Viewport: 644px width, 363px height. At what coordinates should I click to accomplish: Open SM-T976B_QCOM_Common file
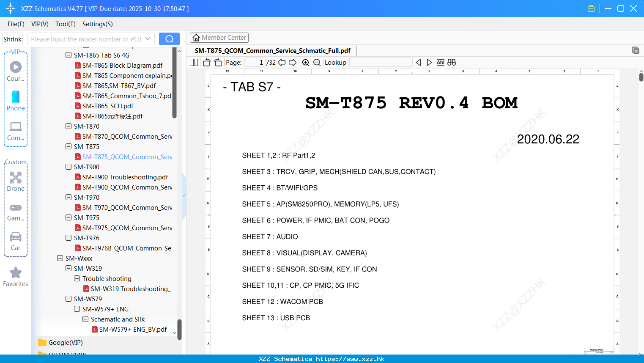[x=127, y=248]
